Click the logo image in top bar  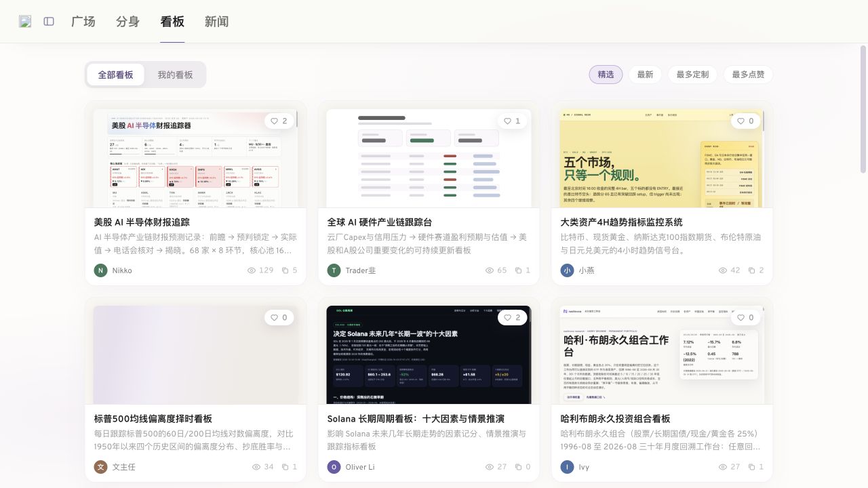[x=25, y=21]
